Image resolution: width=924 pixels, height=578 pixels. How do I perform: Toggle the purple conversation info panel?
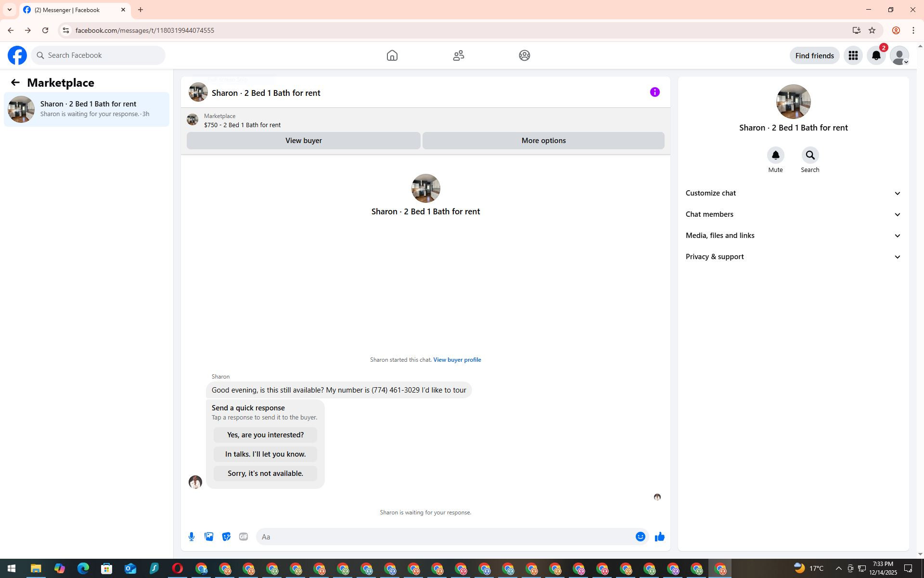654,92
